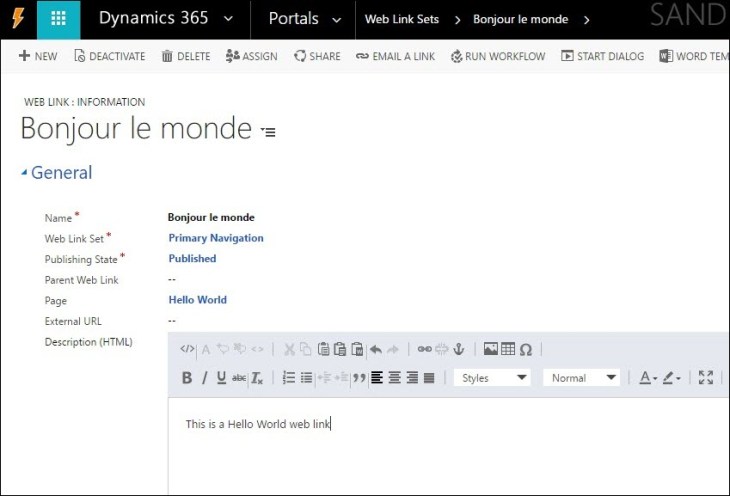Justify text alignment
The height and width of the screenshot is (496, 730).
(429, 378)
